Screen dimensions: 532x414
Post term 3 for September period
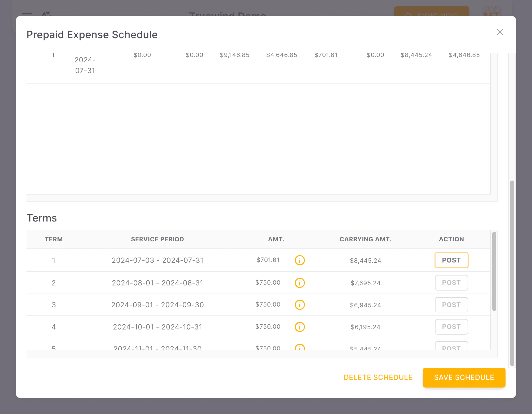pos(451,305)
